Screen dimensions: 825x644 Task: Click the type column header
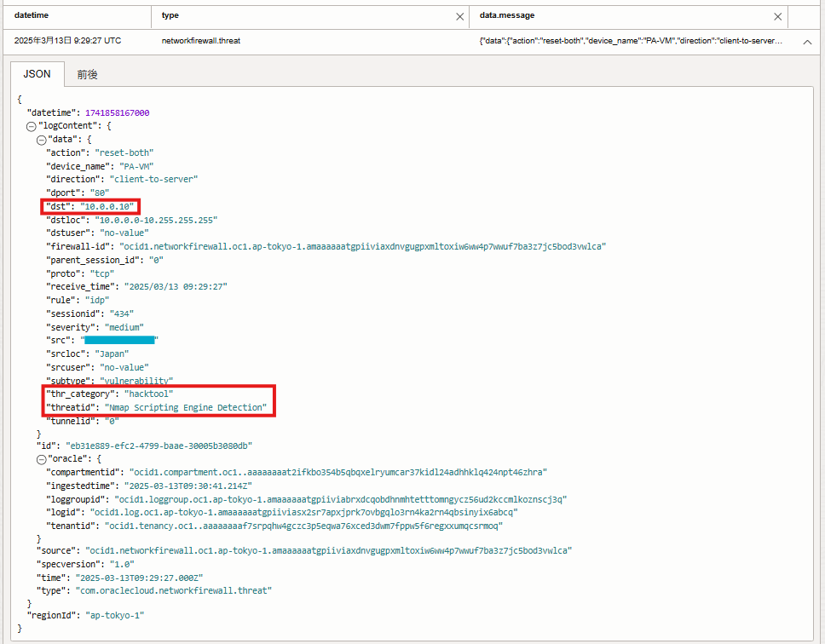point(170,15)
